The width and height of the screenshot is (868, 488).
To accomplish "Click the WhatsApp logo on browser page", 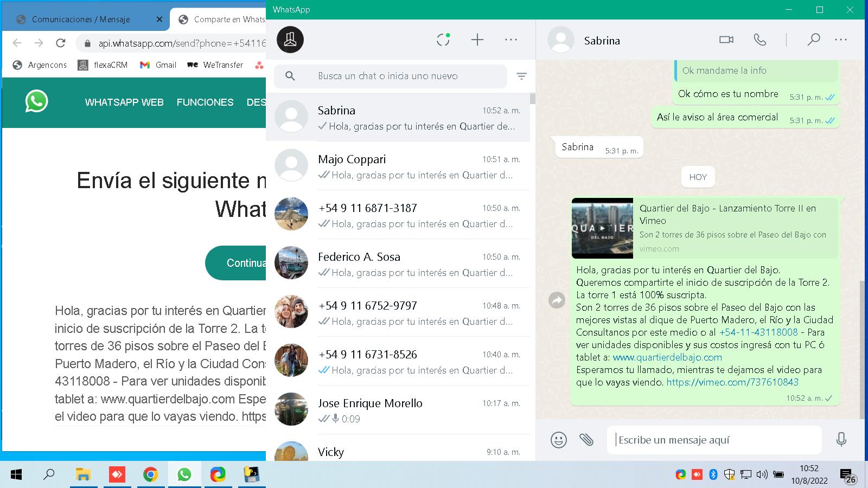I will coord(36,101).
